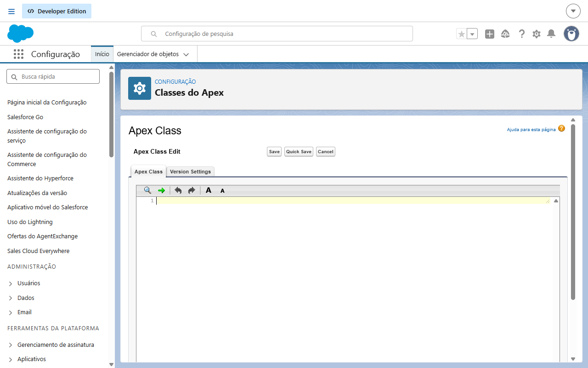Viewport: 588px width, 368px height.
Task: Open the App Launcher dots grid
Action: tap(18, 54)
